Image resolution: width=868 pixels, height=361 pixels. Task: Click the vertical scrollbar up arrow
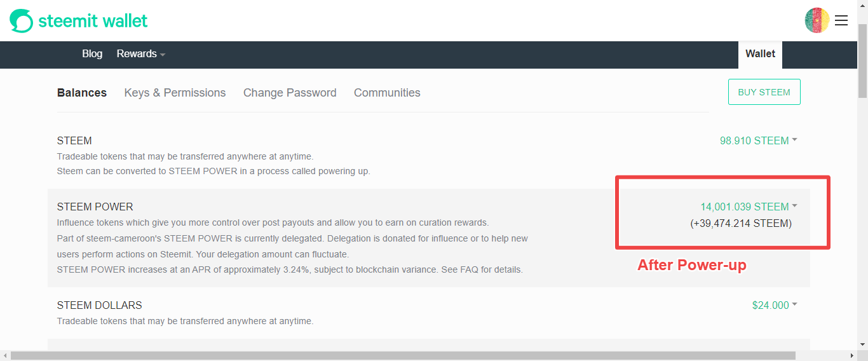pyautogui.click(x=862, y=5)
